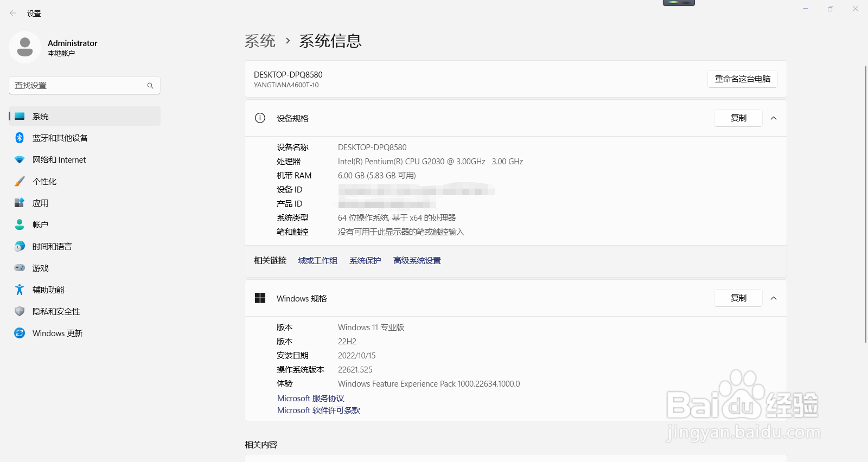
Task: Open the 高级系统设置 link
Action: pyautogui.click(x=417, y=261)
